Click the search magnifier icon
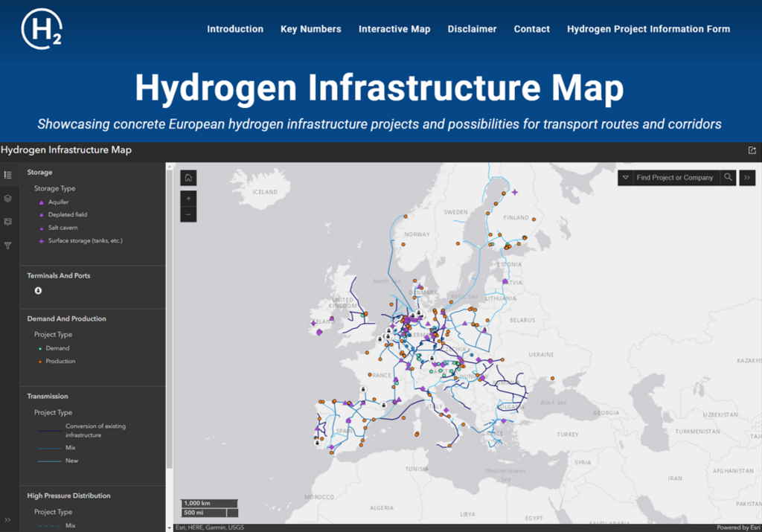This screenshot has height=532, width=762. pos(729,178)
